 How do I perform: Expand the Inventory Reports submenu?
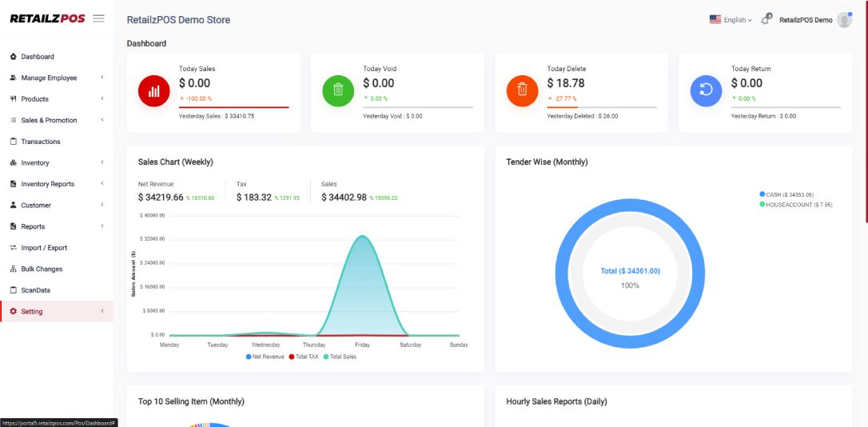[x=47, y=184]
